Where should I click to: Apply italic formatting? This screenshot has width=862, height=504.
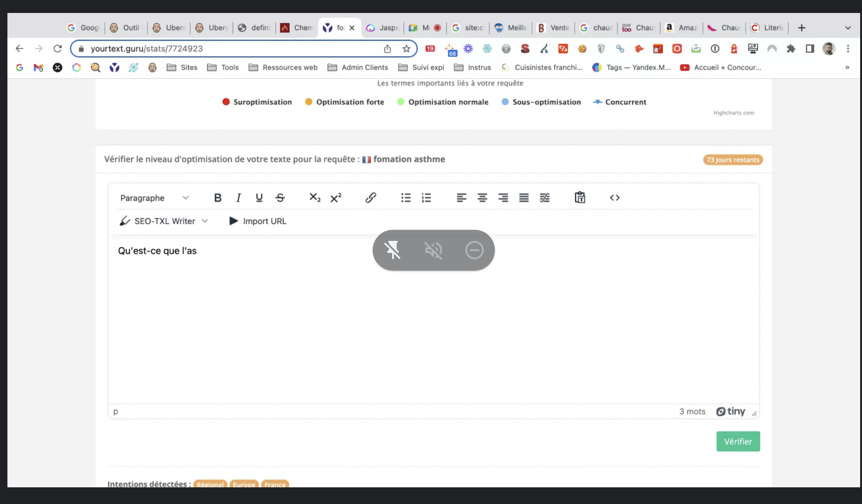(238, 198)
